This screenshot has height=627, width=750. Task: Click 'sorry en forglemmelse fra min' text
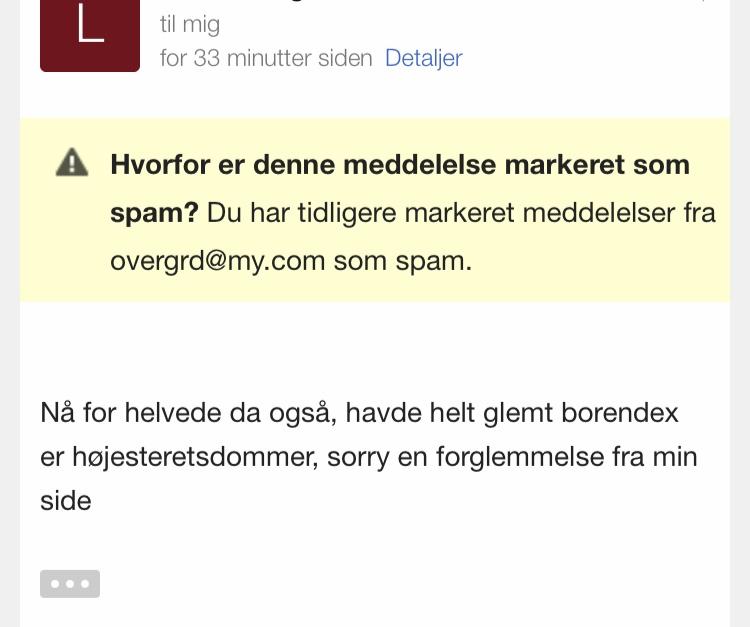pyautogui.click(x=512, y=457)
